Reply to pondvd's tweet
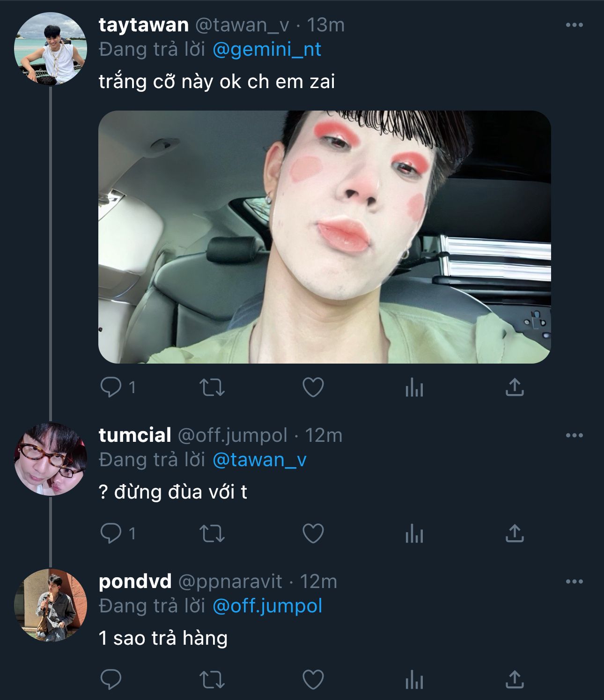The width and height of the screenshot is (604, 700). coord(111,680)
